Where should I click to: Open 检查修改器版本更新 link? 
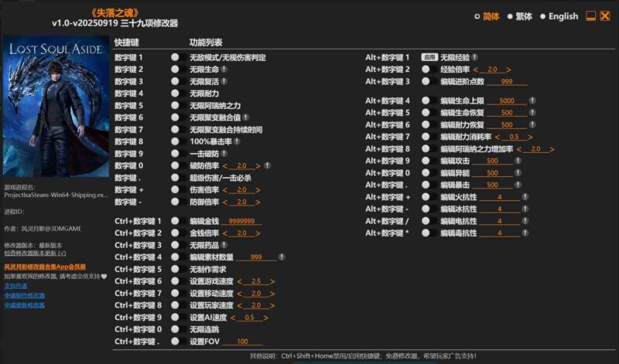(x=35, y=253)
